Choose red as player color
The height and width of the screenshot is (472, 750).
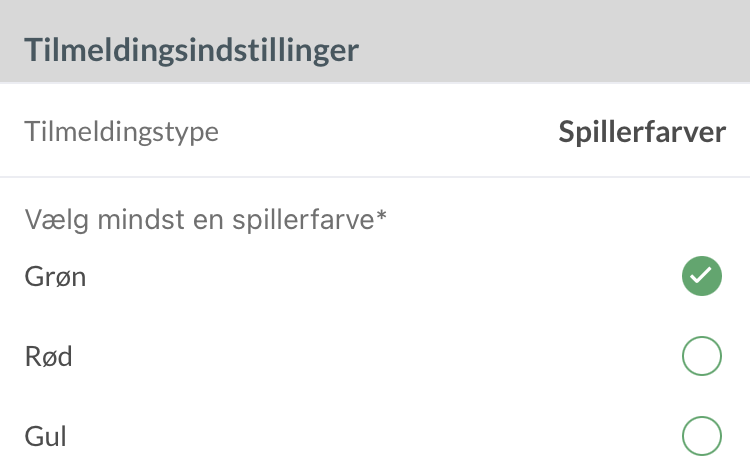pyautogui.click(x=702, y=356)
